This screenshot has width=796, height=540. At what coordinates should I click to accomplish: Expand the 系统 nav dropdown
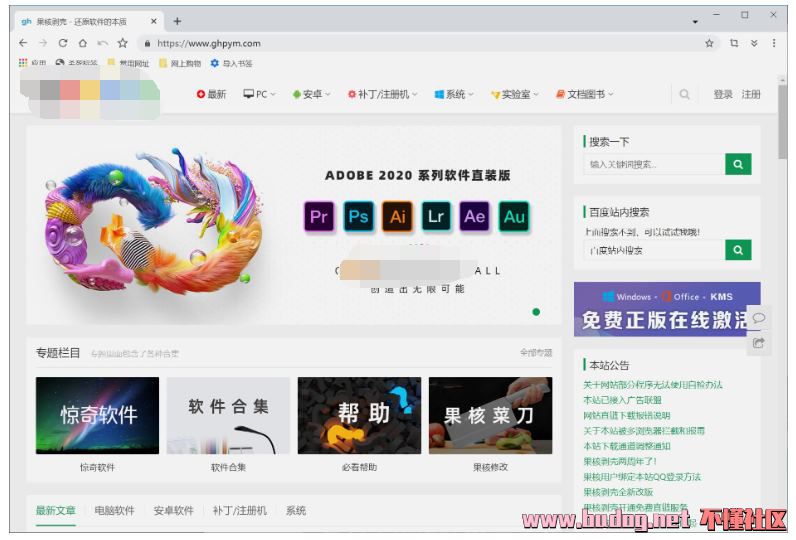[454, 94]
